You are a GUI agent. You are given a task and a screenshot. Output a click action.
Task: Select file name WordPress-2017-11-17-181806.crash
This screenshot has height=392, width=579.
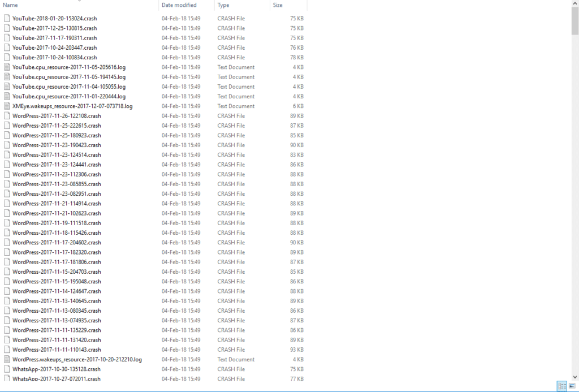(x=57, y=261)
